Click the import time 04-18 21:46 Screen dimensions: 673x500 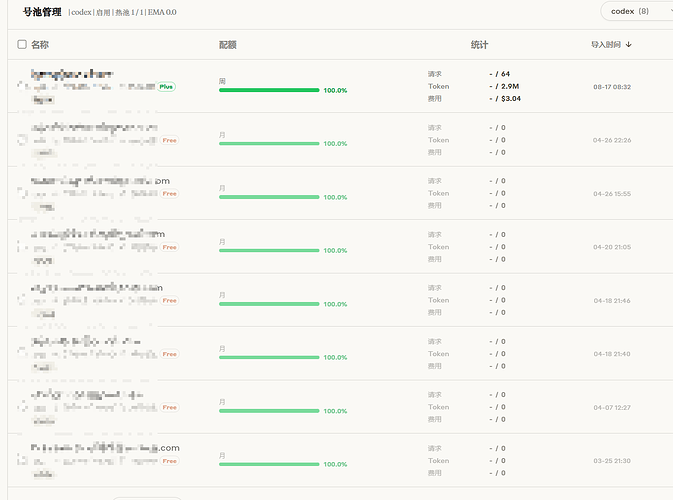[x=612, y=300]
